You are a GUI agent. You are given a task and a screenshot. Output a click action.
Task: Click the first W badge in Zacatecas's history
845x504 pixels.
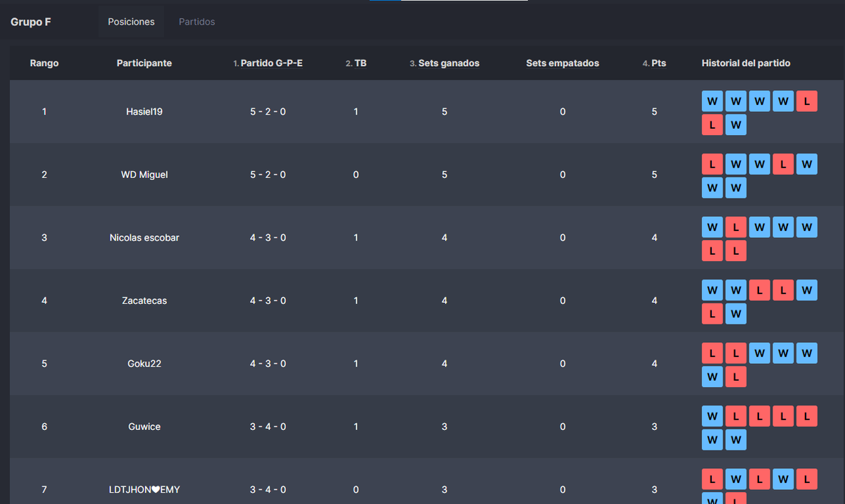click(x=712, y=290)
